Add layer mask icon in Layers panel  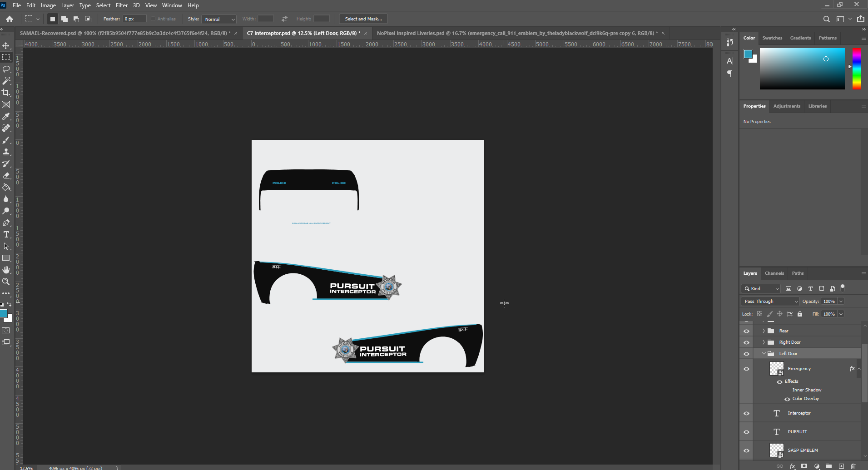tap(804, 466)
